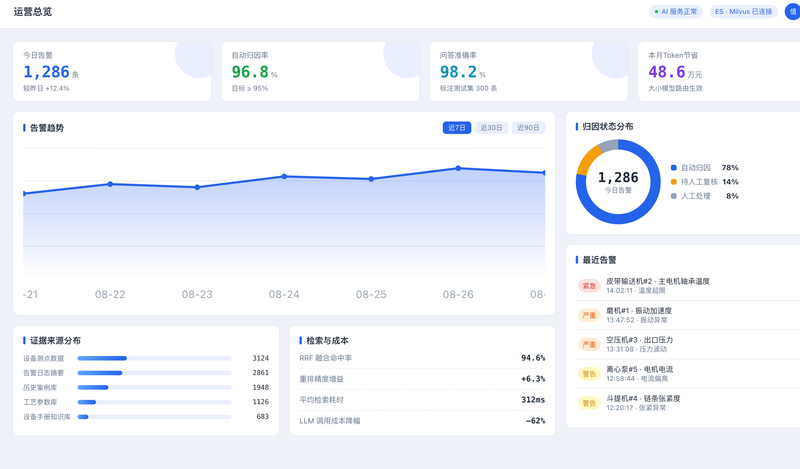Click the 本月Token节省 48.6 value
Viewport: 800px width, 469px height.
pyautogui.click(x=667, y=72)
